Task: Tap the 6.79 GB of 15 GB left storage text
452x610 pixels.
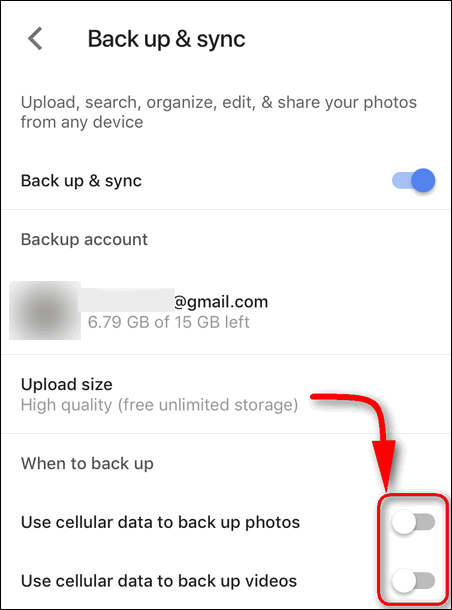Action: point(168,322)
